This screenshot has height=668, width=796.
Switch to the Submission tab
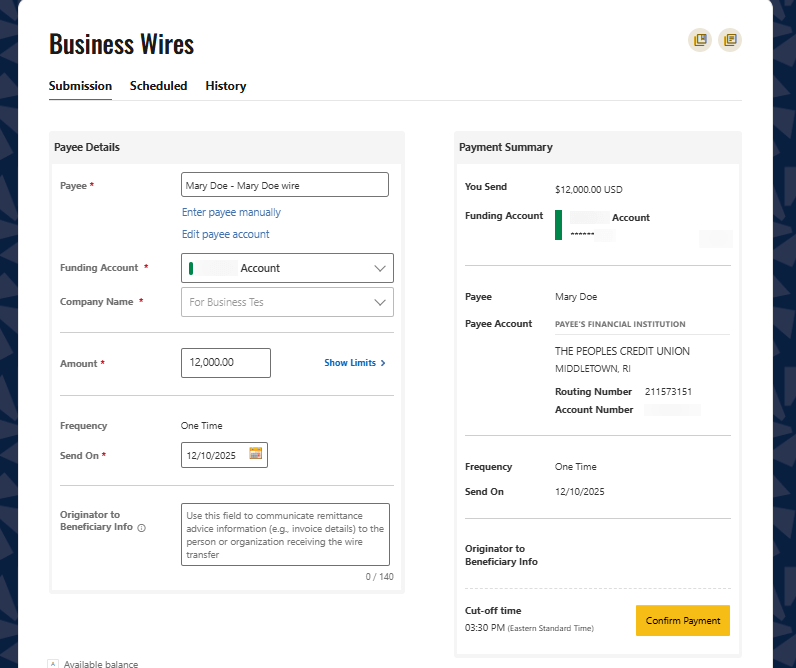(x=80, y=86)
